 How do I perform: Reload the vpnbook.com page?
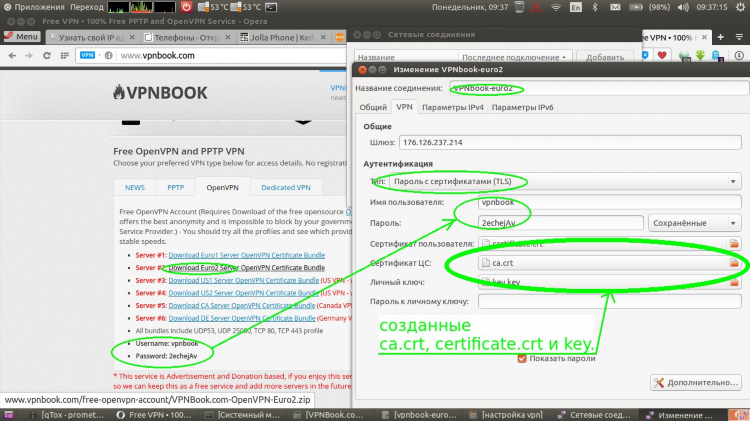(x=46, y=55)
